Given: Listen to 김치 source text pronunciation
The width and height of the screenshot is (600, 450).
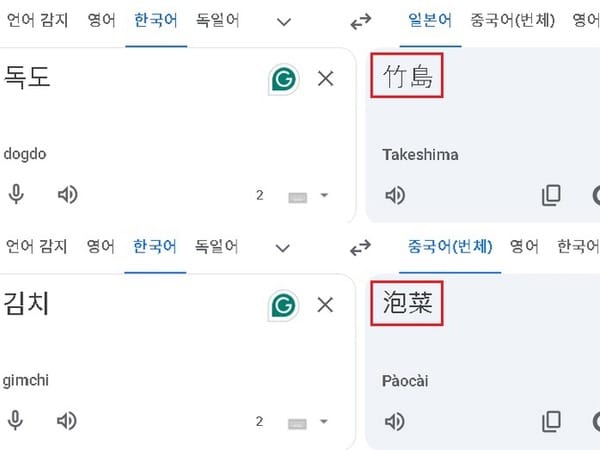Looking at the screenshot, I should 67,421.
